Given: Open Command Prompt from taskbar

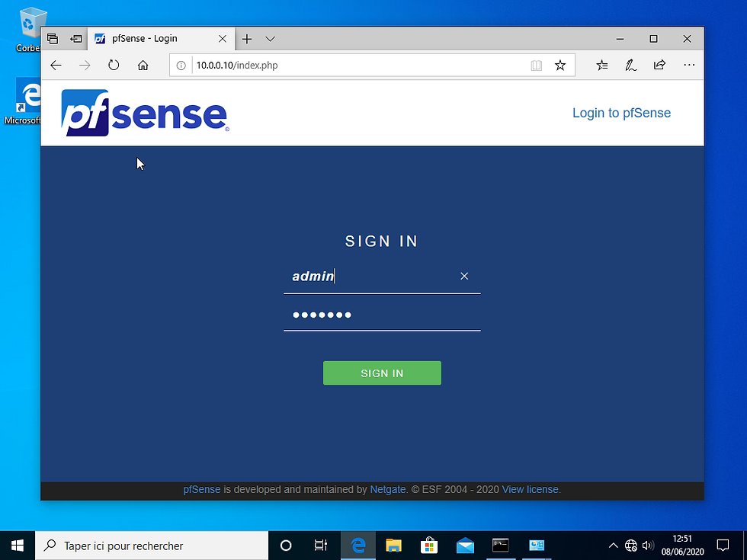Looking at the screenshot, I should [x=501, y=546].
